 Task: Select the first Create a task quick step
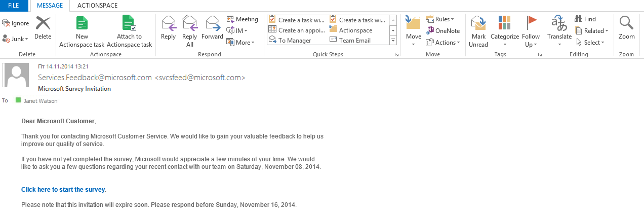(x=297, y=20)
